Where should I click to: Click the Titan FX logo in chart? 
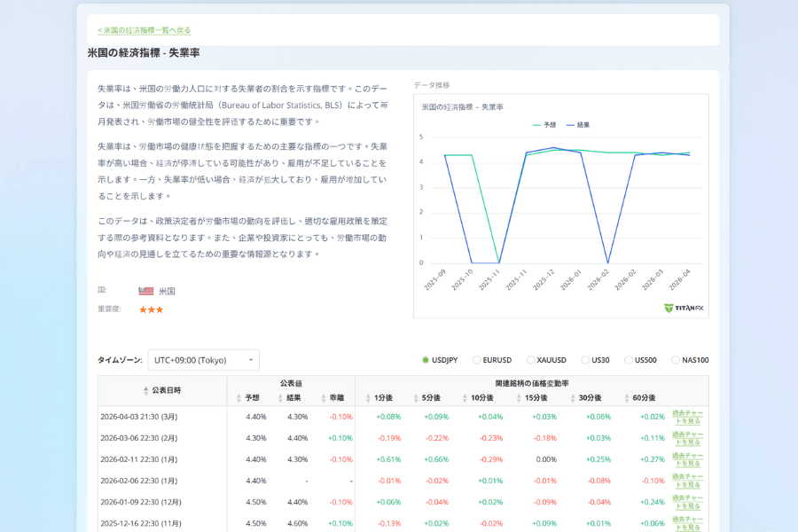pyautogui.click(x=684, y=308)
